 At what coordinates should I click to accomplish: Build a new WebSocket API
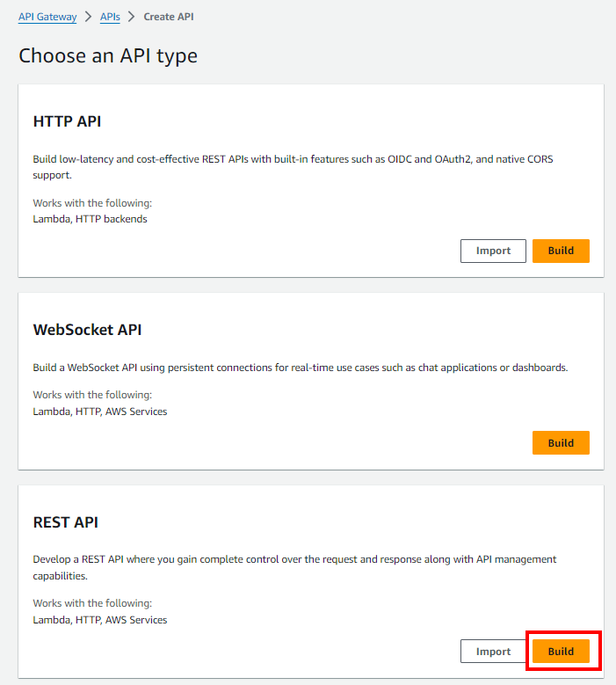click(561, 443)
